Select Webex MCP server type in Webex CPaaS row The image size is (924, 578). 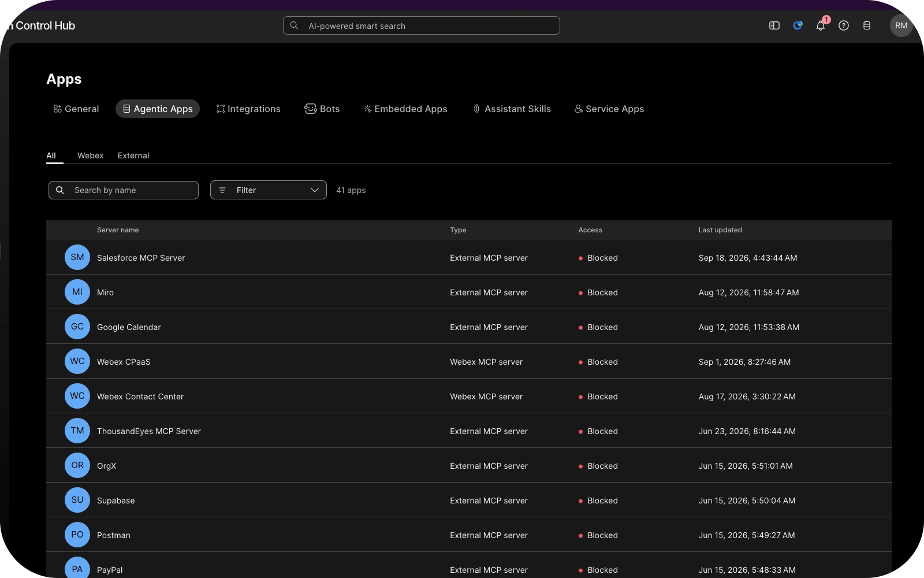pos(486,362)
